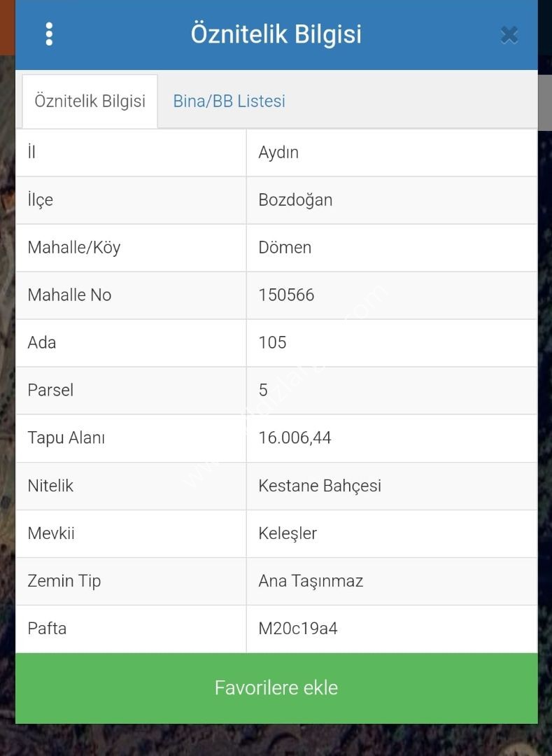Click the Pafta value M20c19a4
The width and height of the screenshot is (552, 756).
click(x=297, y=629)
